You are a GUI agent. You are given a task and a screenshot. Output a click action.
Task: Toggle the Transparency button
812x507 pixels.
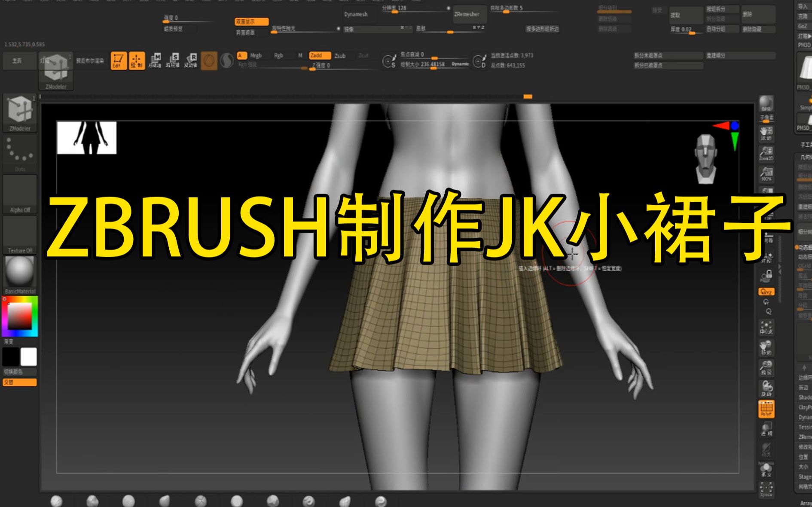pyautogui.click(x=766, y=429)
